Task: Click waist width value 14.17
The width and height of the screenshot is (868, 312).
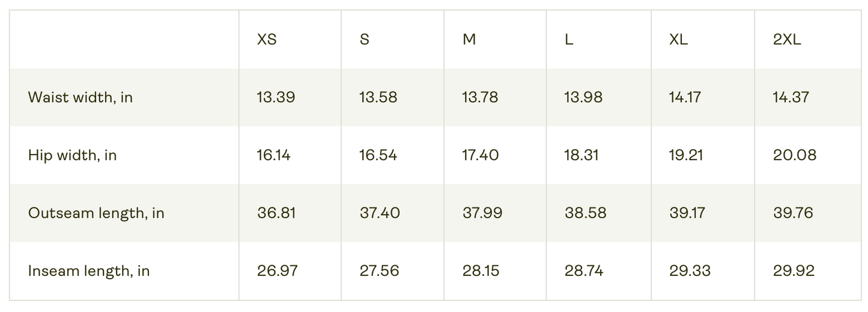Action: (685, 97)
